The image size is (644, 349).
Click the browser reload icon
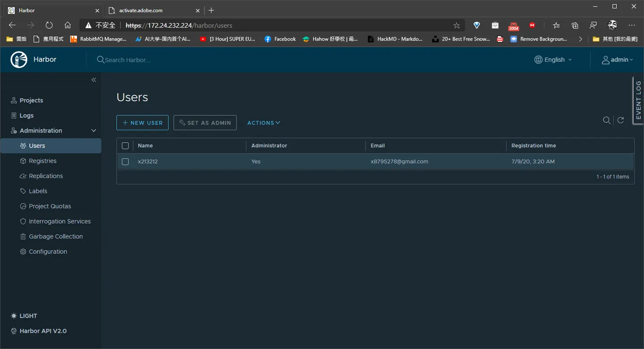click(49, 25)
